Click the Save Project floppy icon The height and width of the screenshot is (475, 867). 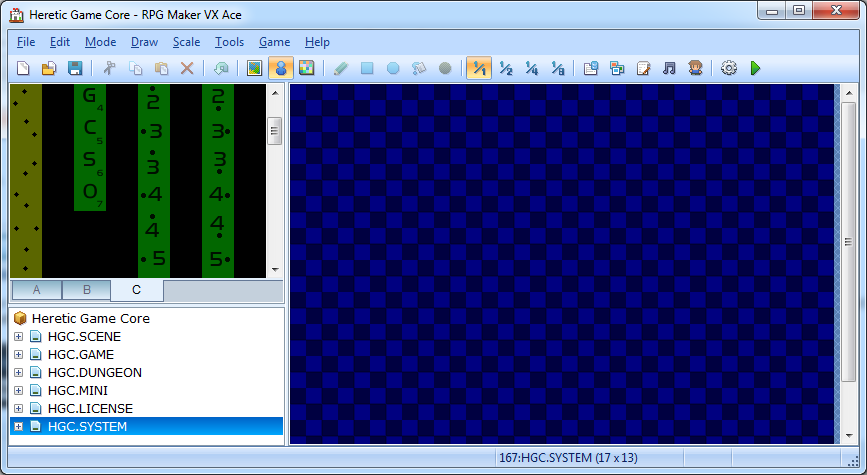pyautogui.click(x=75, y=69)
